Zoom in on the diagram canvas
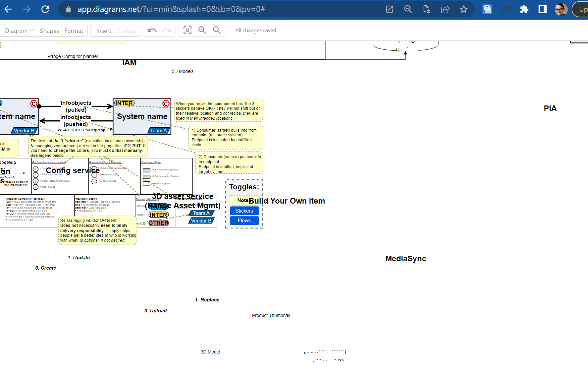 tap(202, 31)
